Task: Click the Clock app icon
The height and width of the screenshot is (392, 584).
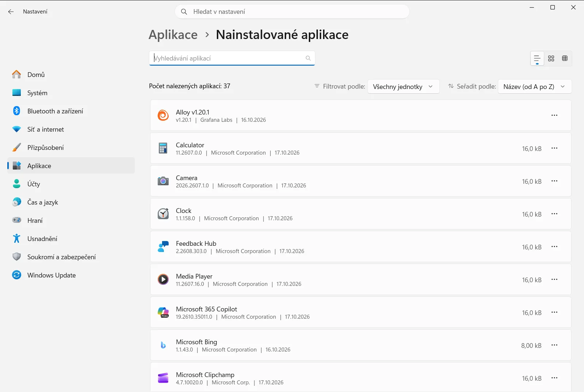Action: pos(163,214)
